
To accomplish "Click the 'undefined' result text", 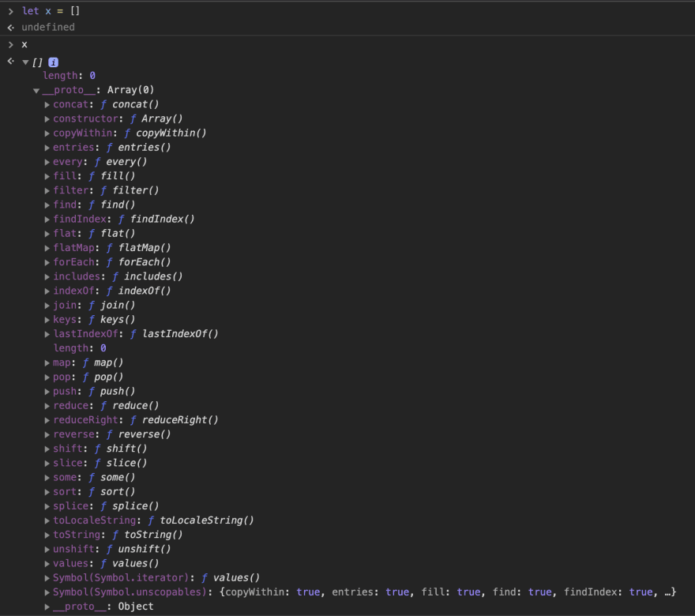I will point(48,27).
